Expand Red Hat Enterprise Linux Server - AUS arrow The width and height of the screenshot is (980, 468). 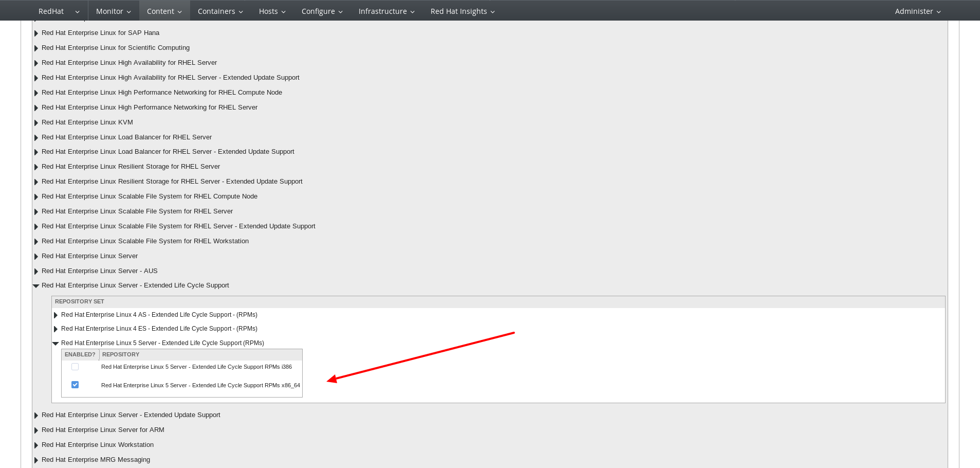(36, 271)
